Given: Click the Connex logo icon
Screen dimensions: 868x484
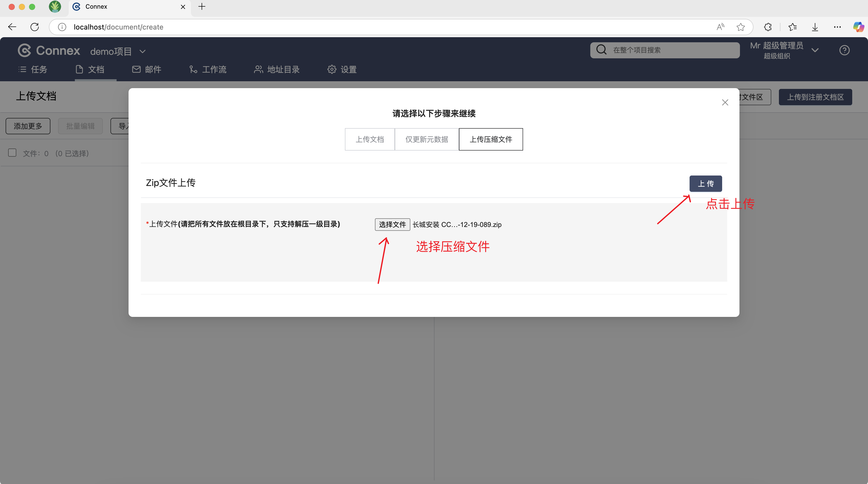Looking at the screenshot, I should tap(25, 51).
